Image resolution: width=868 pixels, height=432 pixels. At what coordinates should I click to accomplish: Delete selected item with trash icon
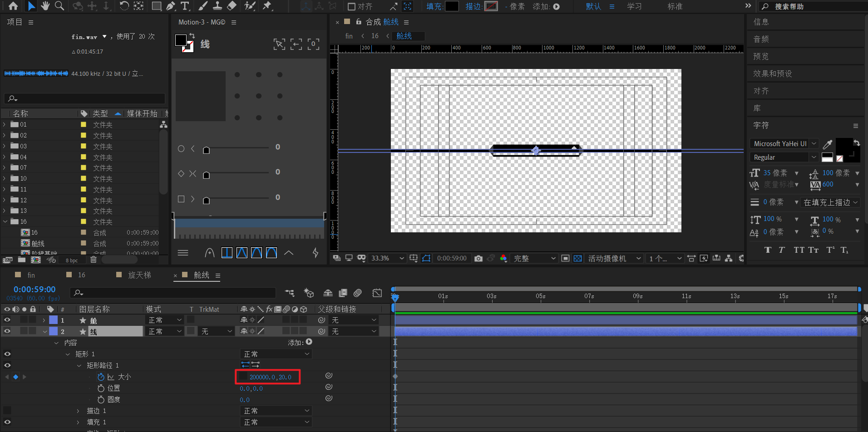tap(94, 260)
